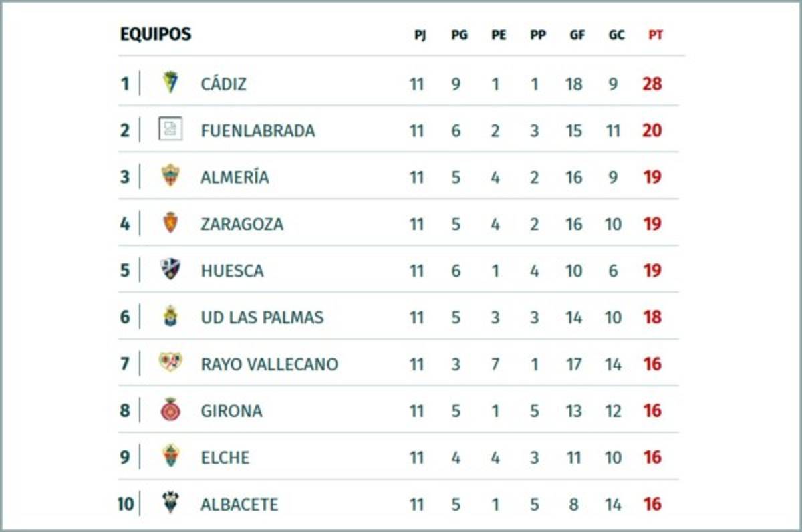
Task: Sort table by the PT column header
Action: point(656,35)
